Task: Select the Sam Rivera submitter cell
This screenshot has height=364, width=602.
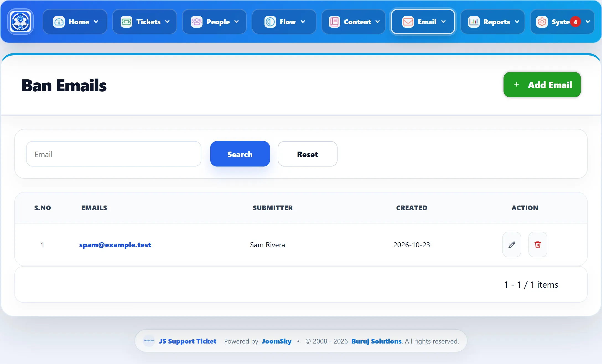Action: [x=268, y=245]
